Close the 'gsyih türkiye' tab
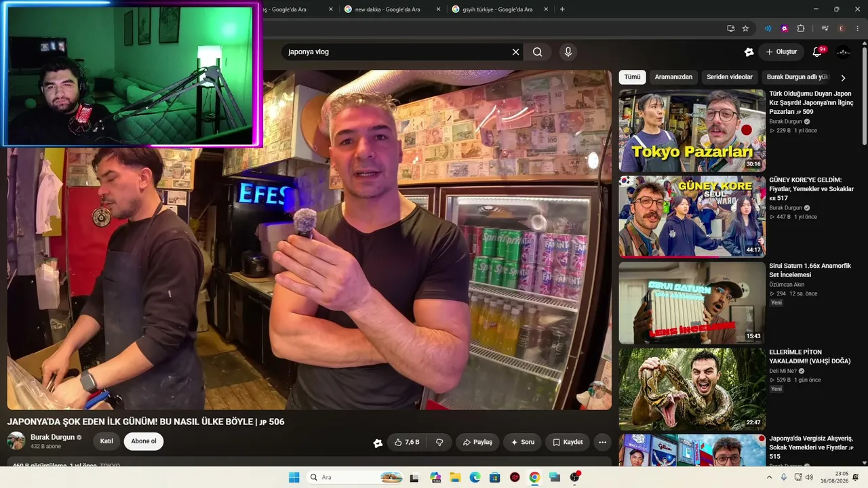 (546, 9)
